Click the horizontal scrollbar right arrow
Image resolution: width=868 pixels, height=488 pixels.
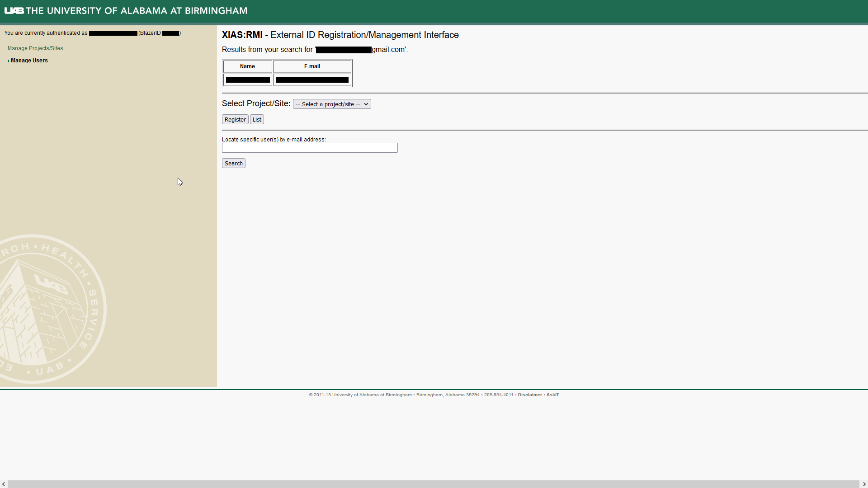[864, 484]
